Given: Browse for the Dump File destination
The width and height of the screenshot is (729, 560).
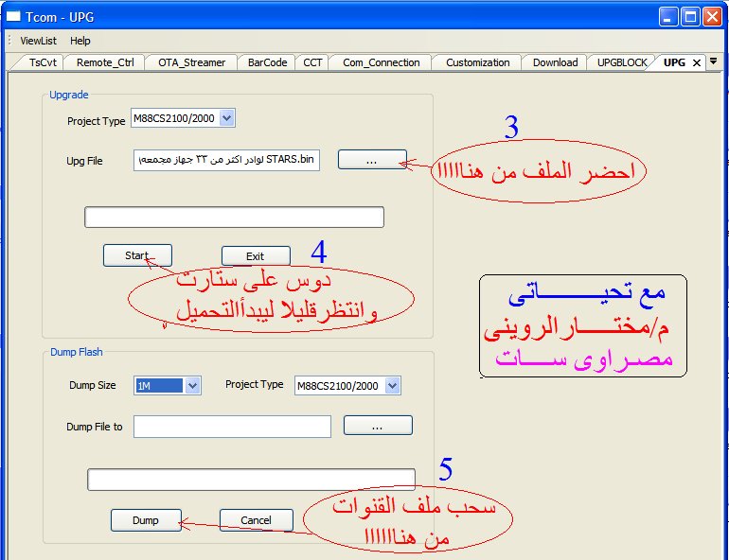Looking at the screenshot, I should 378,426.
